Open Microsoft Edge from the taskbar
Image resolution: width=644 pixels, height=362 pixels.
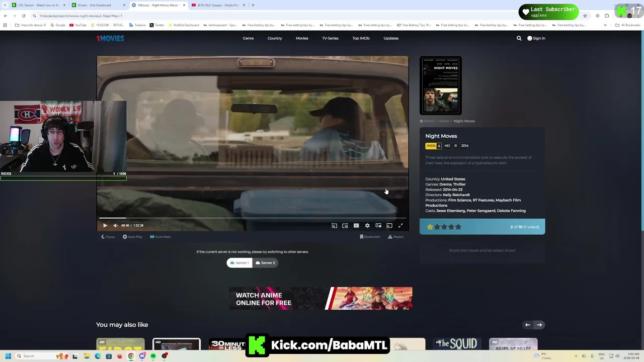98,356
